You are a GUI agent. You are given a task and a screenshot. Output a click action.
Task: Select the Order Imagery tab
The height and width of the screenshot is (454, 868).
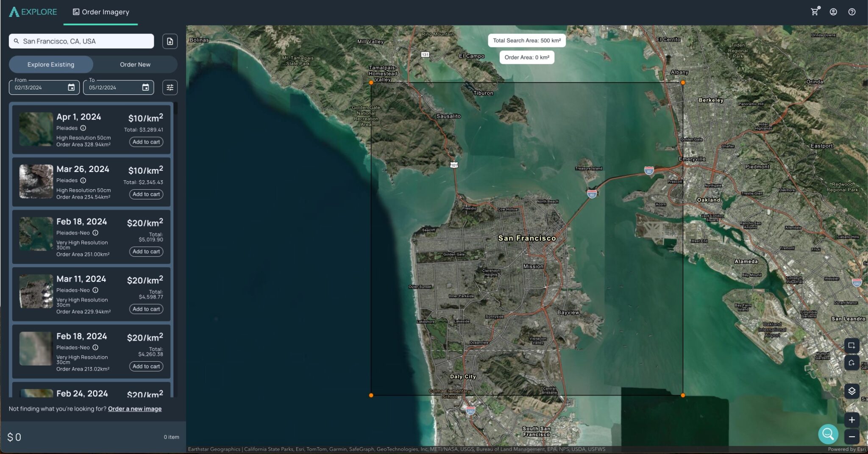[x=101, y=12]
